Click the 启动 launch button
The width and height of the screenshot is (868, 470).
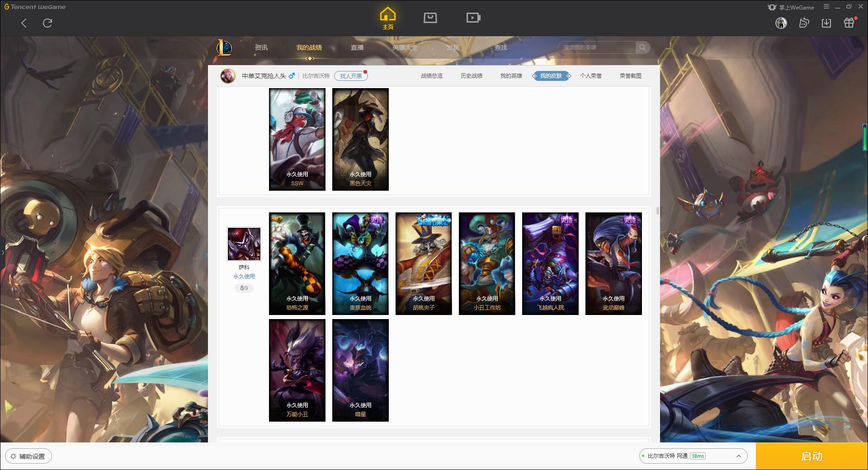[811, 456]
